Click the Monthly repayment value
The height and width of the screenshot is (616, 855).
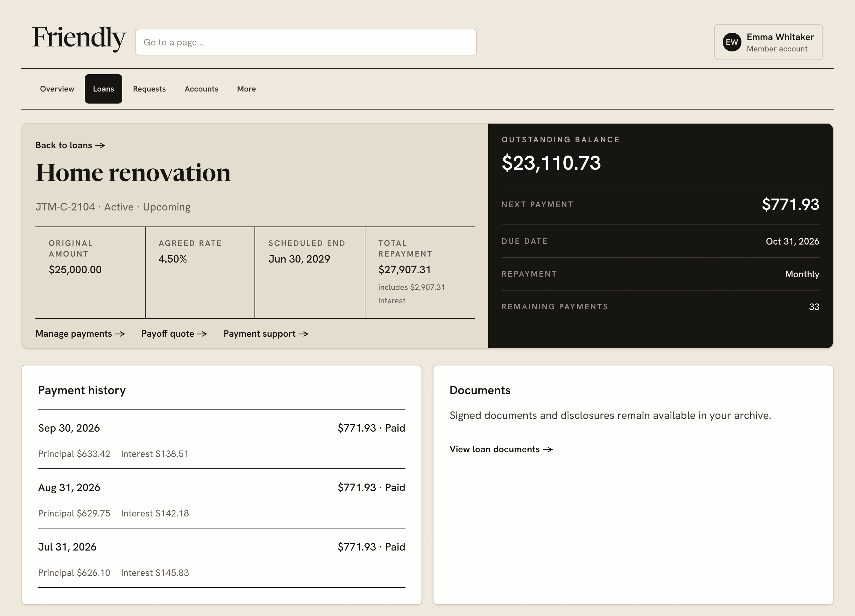(x=802, y=275)
